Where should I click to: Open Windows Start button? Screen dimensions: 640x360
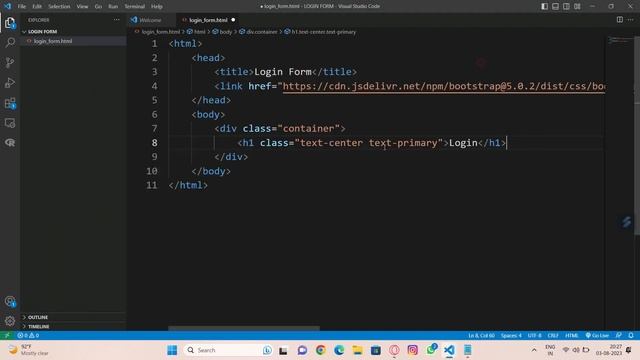click(172, 350)
